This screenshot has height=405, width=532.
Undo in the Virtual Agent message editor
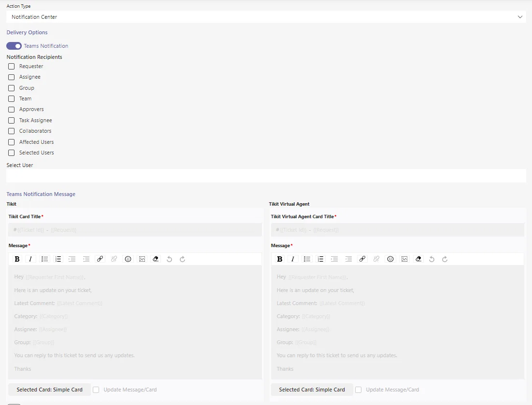tap(431, 259)
